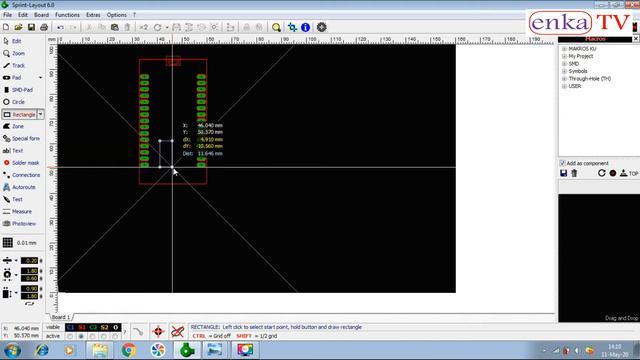Set the O layer as active
This screenshot has height=360, width=640.
coord(115,336)
